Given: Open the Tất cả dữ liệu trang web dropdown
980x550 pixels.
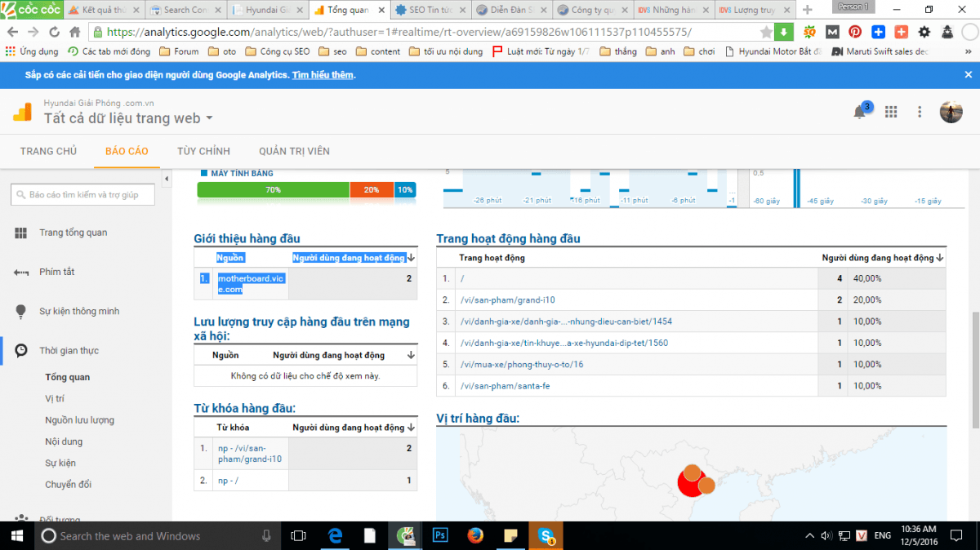Looking at the screenshot, I should (129, 118).
